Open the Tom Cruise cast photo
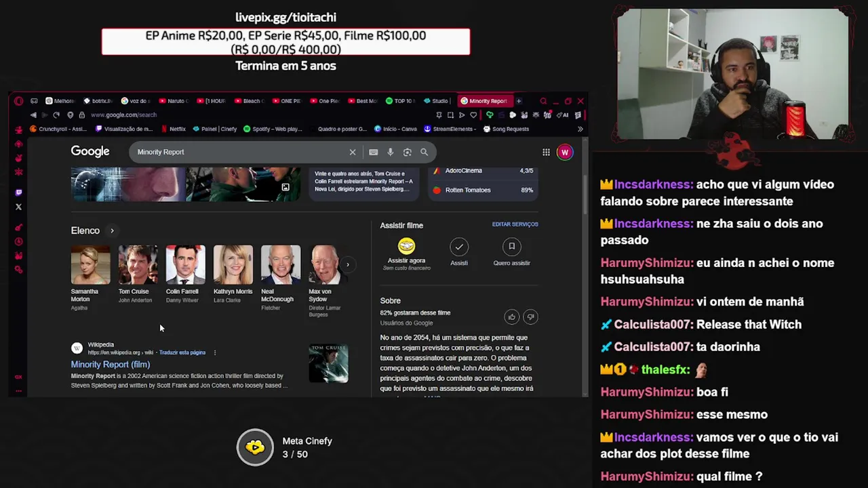Image resolution: width=868 pixels, height=488 pixels. [x=138, y=265]
